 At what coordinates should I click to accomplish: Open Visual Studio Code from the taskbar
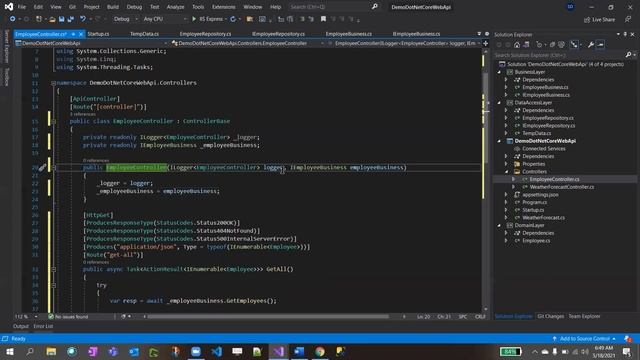[x=216, y=351]
